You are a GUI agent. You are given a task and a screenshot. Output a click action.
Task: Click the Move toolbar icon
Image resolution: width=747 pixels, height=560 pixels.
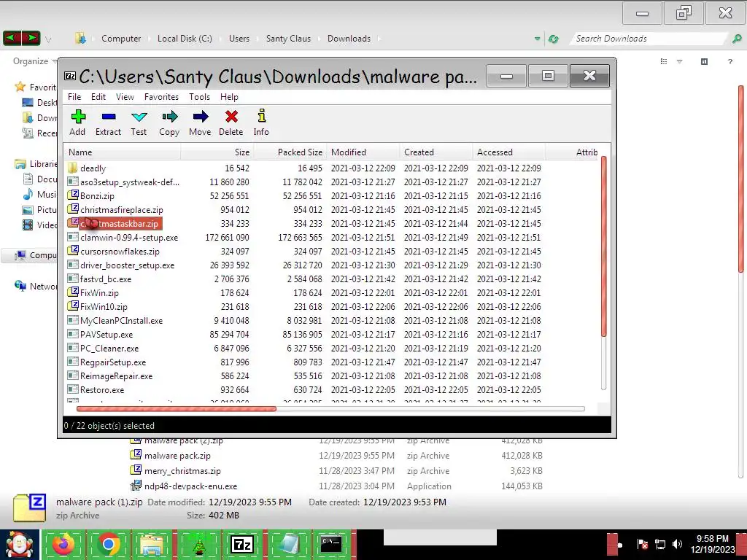coord(200,117)
